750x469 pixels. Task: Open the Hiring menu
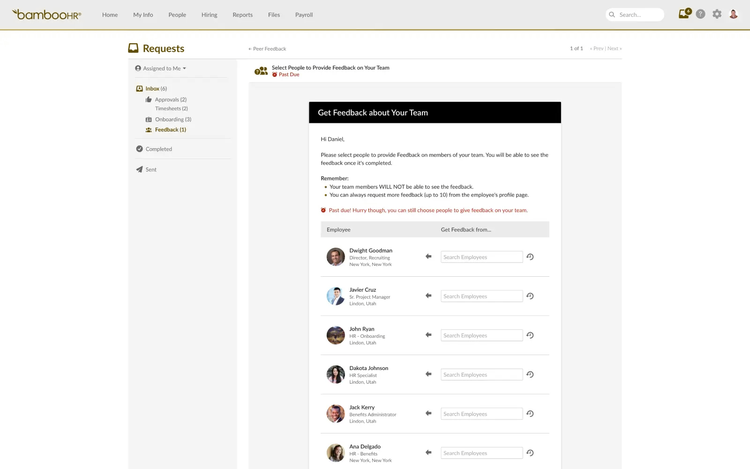(x=209, y=15)
